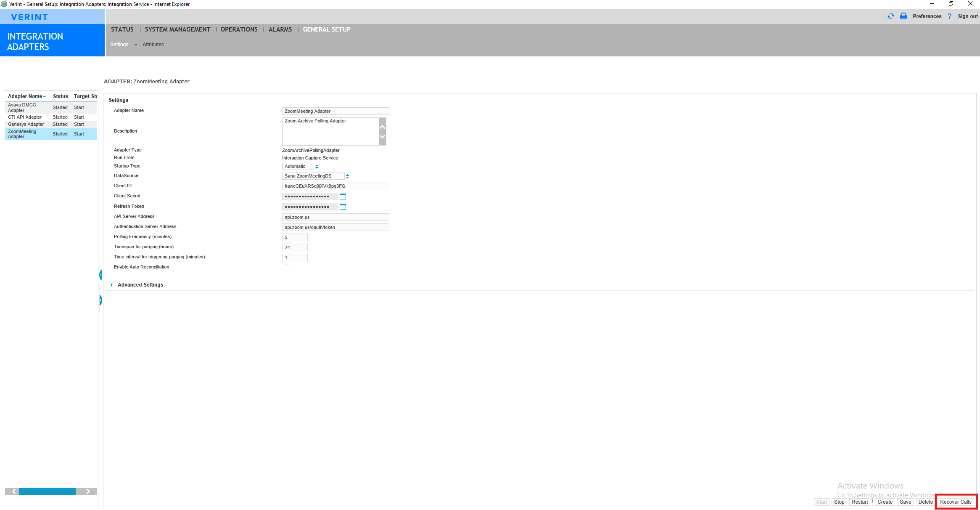Enable Auto Reconciliation checkbox
Image resolution: width=980 pixels, height=510 pixels.
tap(286, 268)
